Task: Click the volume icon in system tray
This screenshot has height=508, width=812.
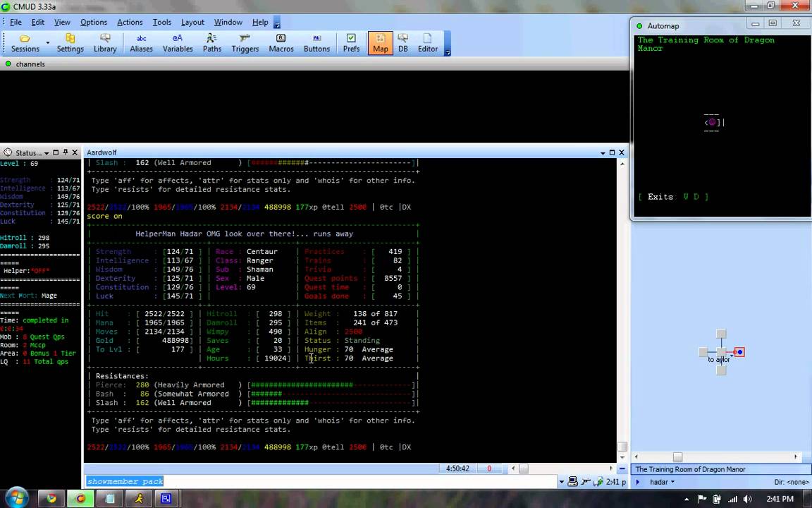Action: 747,500
